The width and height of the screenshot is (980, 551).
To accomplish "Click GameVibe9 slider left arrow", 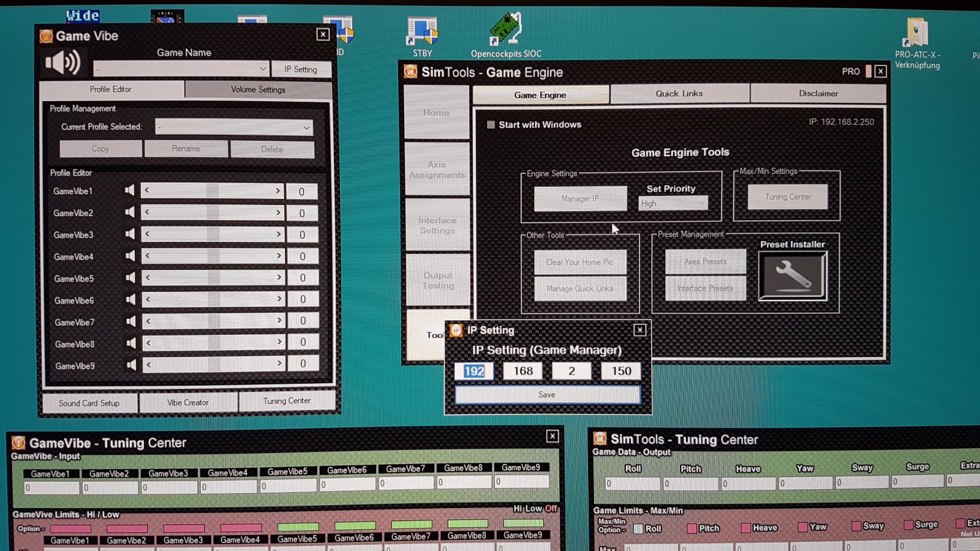I will [x=149, y=364].
